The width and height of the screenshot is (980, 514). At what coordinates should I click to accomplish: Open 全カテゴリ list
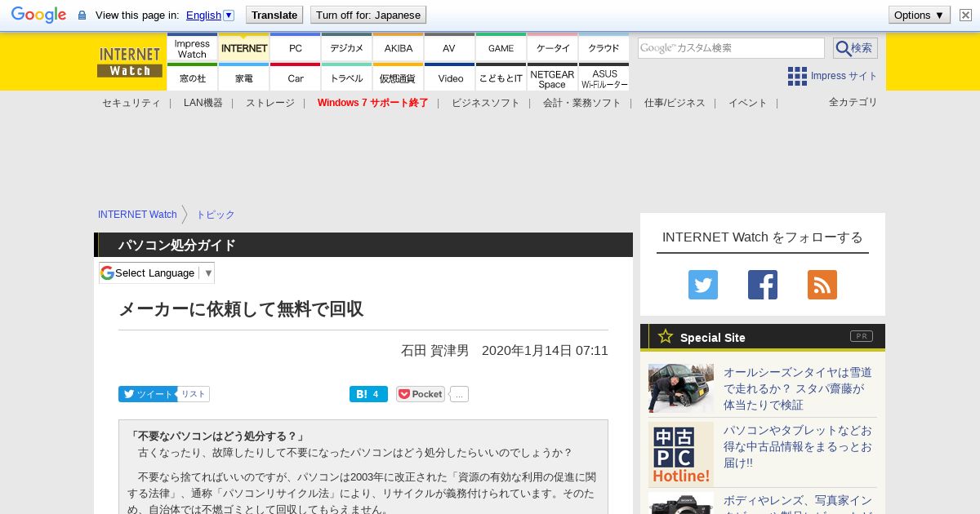[x=853, y=102]
